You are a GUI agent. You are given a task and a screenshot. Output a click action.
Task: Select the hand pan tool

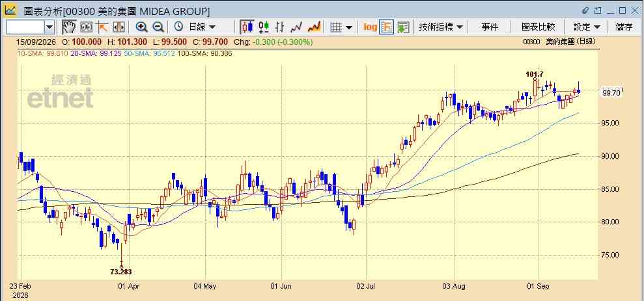69,27
